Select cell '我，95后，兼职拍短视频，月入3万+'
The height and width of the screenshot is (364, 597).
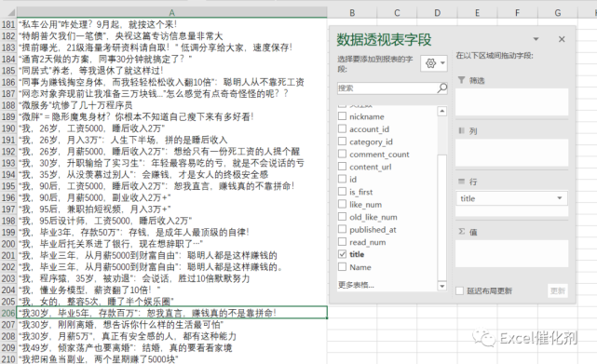coord(171,209)
